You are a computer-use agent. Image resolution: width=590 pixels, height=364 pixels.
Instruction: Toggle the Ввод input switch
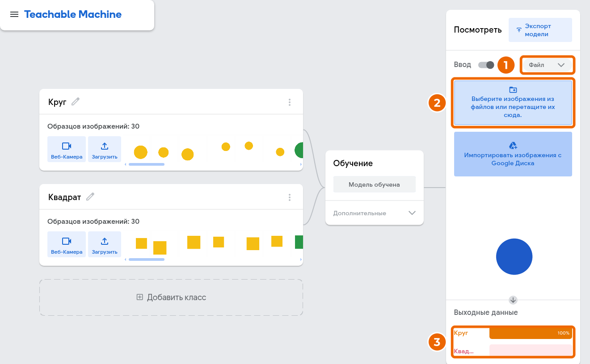click(486, 65)
